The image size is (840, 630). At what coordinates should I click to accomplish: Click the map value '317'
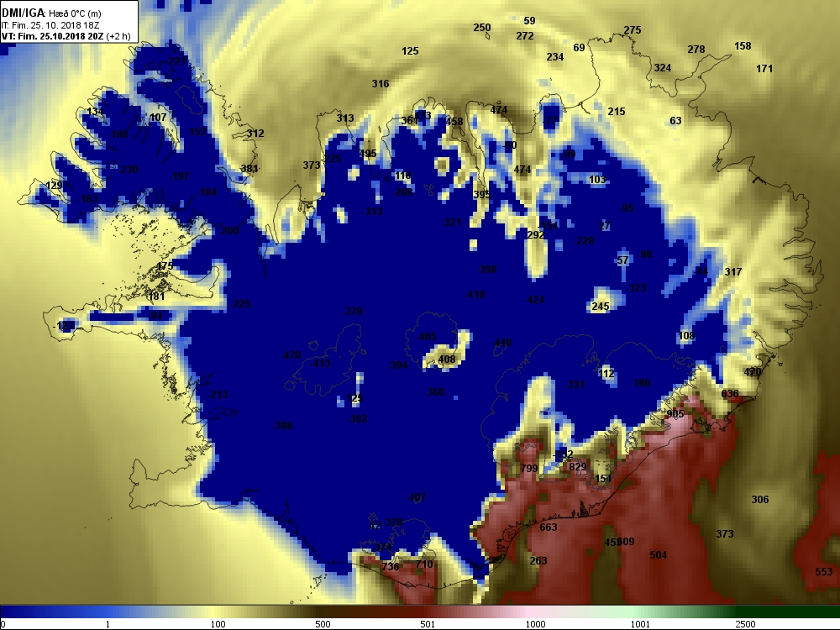point(732,271)
